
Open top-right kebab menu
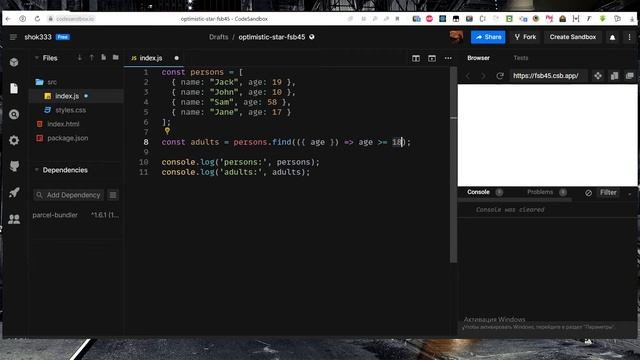tap(629, 37)
